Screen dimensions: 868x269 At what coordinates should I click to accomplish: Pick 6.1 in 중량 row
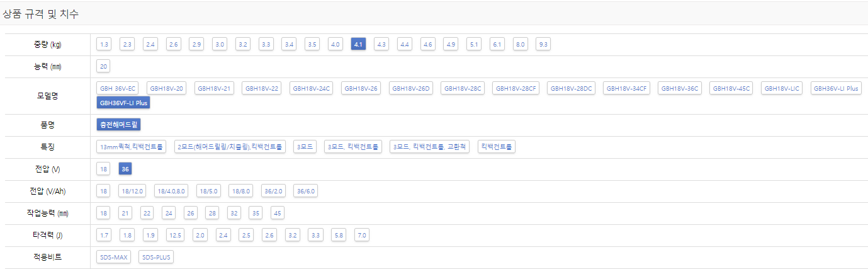497,44
